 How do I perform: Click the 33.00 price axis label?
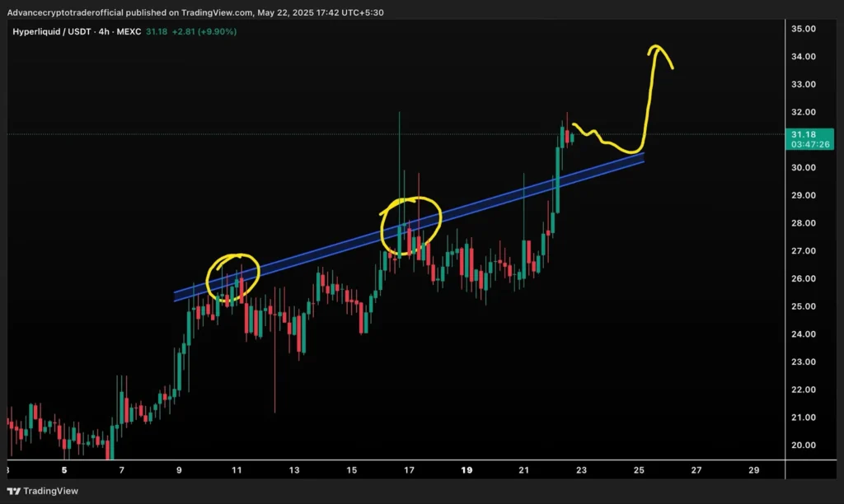pos(803,85)
